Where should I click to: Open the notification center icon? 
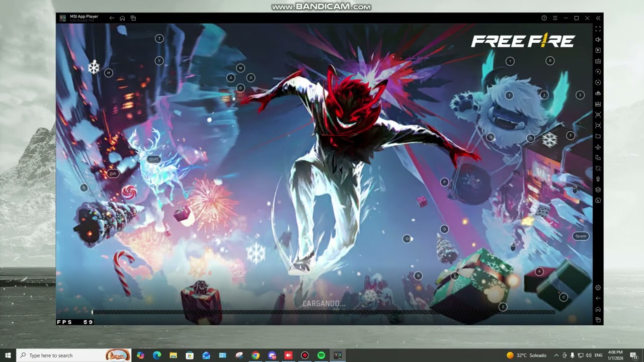point(633,355)
